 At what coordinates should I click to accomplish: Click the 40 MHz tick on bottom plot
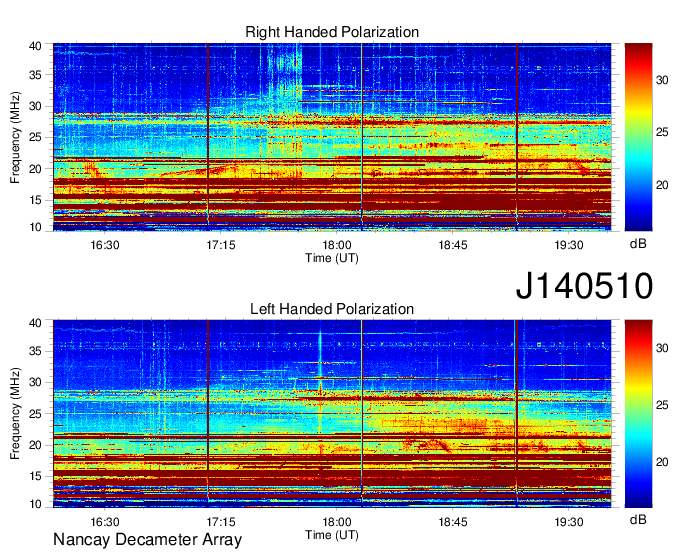click(36, 323)
